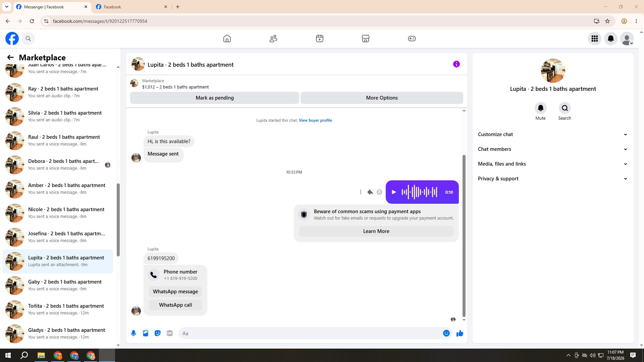Viewport: 644px width, 362px height.
Task: Bookmark this page star icon
Action: coord(607,21)
